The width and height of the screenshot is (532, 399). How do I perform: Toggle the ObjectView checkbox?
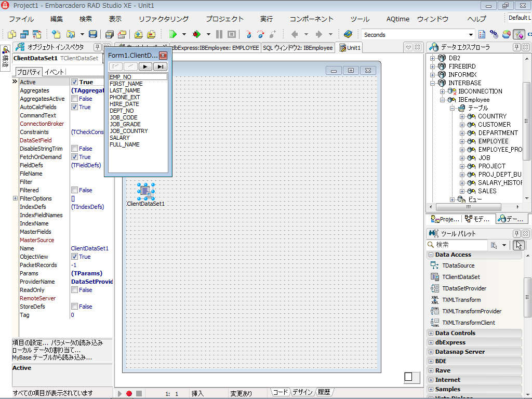(x=75, y=257)
